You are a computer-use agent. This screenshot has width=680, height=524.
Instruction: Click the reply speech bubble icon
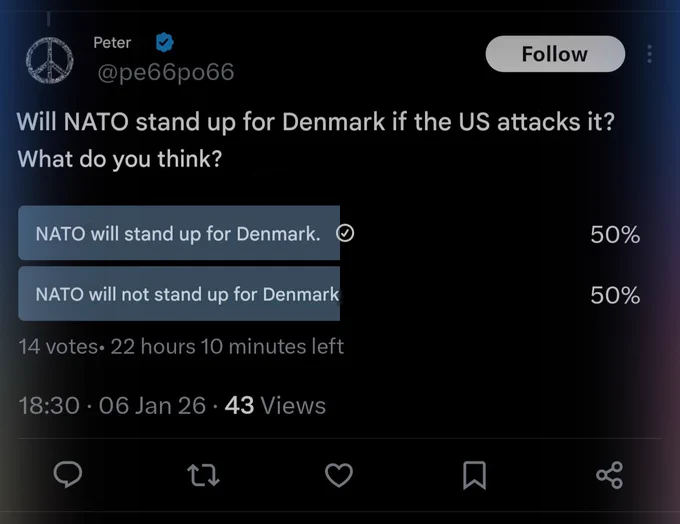point(68,475)
